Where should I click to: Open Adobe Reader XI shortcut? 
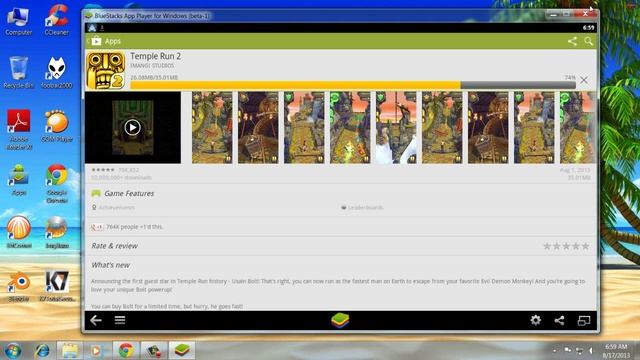pos(18,130)
